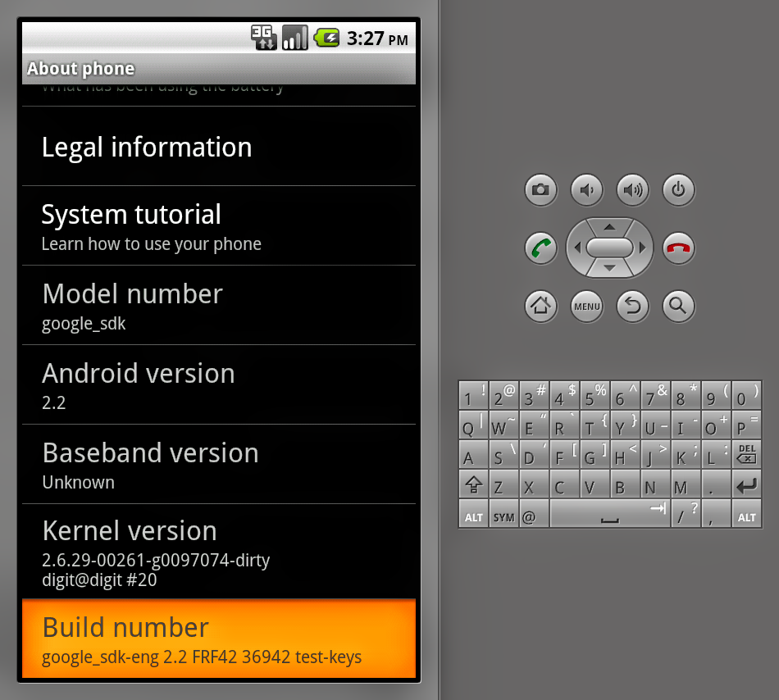Image resolution: width=779 pixels, height=700 pixels.
Task: Click the 8 * number key
Action: 686,395
